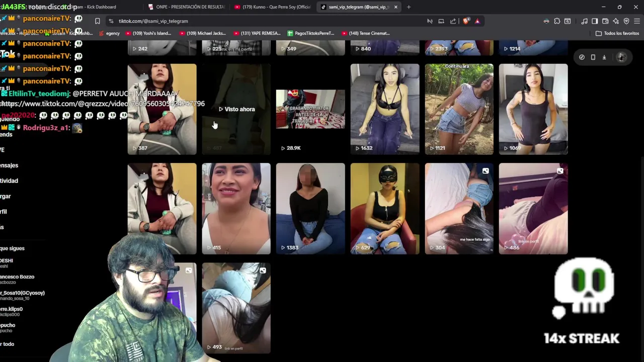Play the video marked Visto ahora

pyautogui.click(x=236, y=109)
